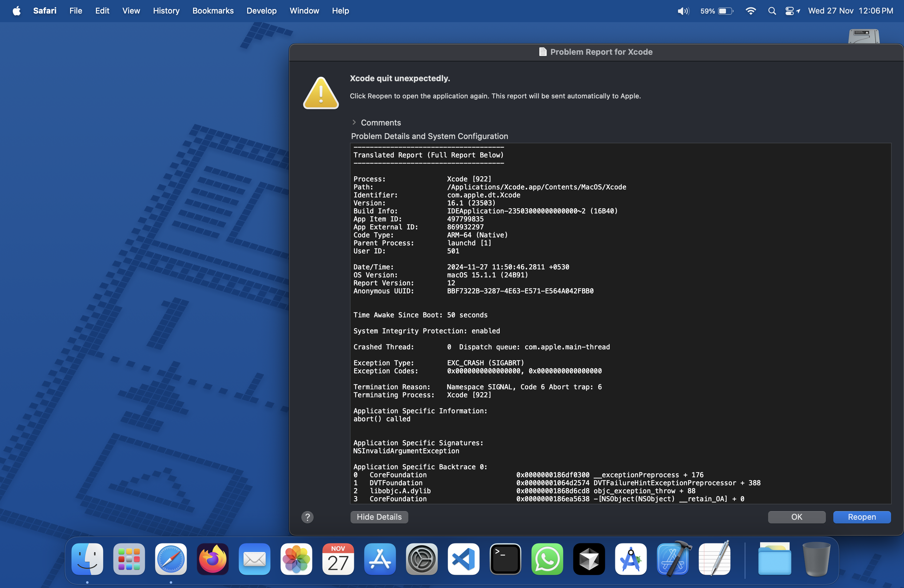Click the 'System Integrity Protection: enabled' line
The height and width of the screenshot is (588, 904).
(x=426, y=331)
